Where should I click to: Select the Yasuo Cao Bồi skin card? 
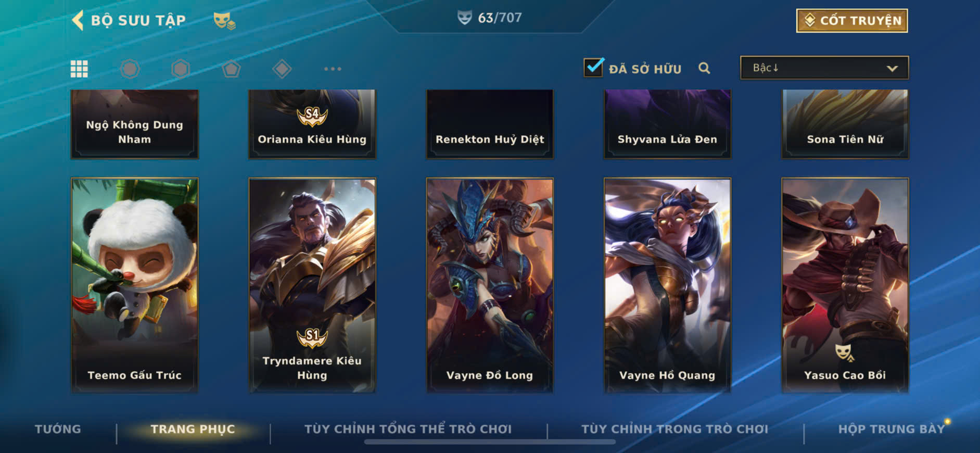point(845,285)
